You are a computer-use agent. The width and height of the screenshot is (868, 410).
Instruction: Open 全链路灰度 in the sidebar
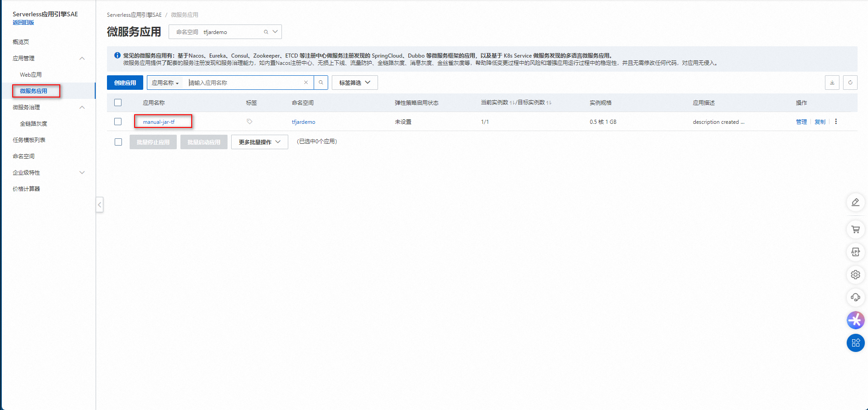pos(34,123)
